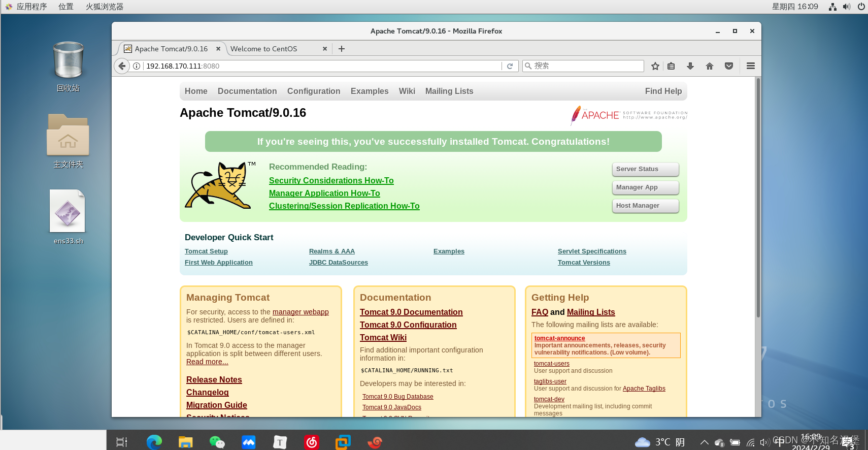The width and height of the screenshot is (868, 450).
Task: Open Servlet Specifications link
Action: [x=592, y=251]
